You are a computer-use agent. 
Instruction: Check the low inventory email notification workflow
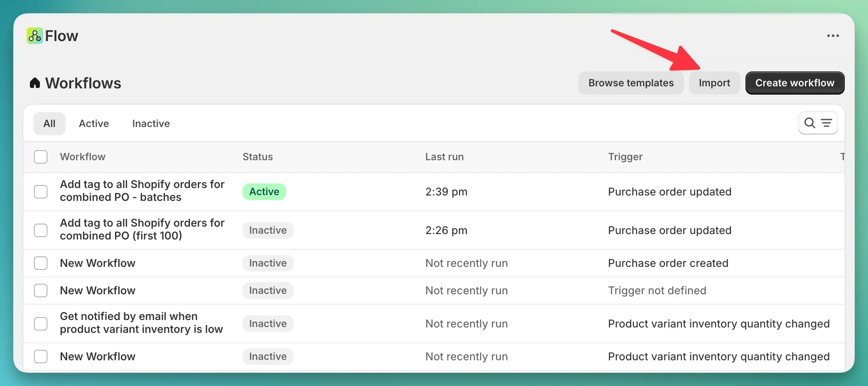(x=41, y=323)
